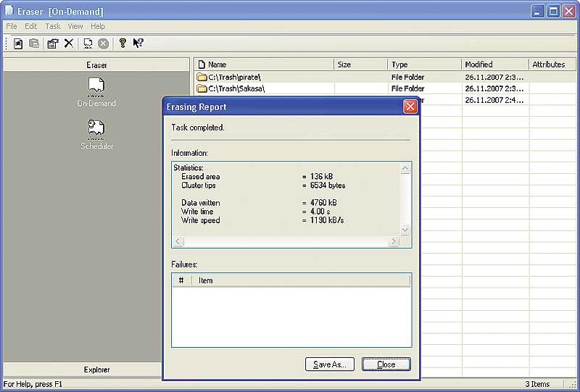Sort list by Attributes column header
Image resolution: width=580 pixels, height=392 pixels.
point(552,64)
